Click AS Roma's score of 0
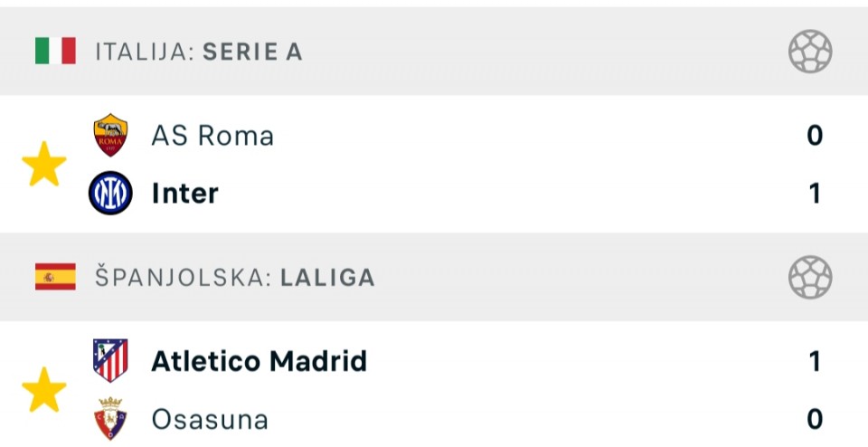868x447 pixels. [x=814, y=136]
